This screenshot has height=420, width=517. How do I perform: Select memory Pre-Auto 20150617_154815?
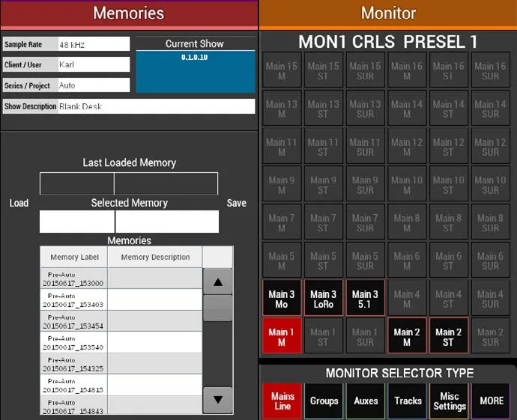(121, 385)
